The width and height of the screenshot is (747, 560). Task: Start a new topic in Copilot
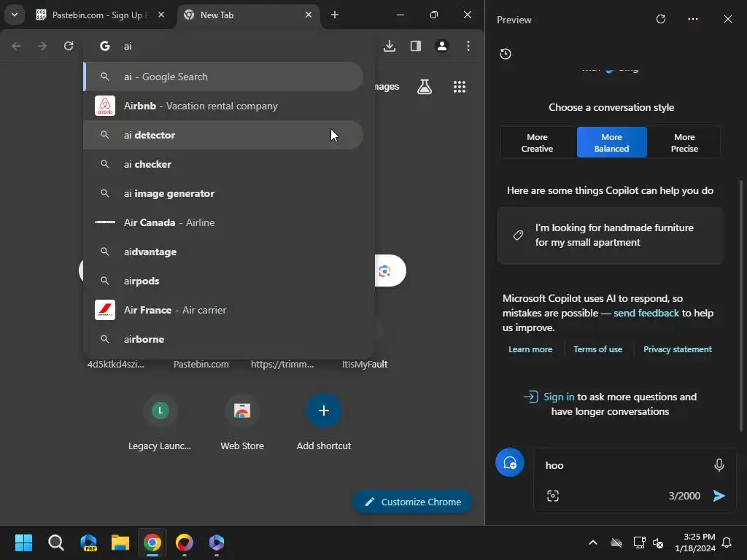(510, 462)
